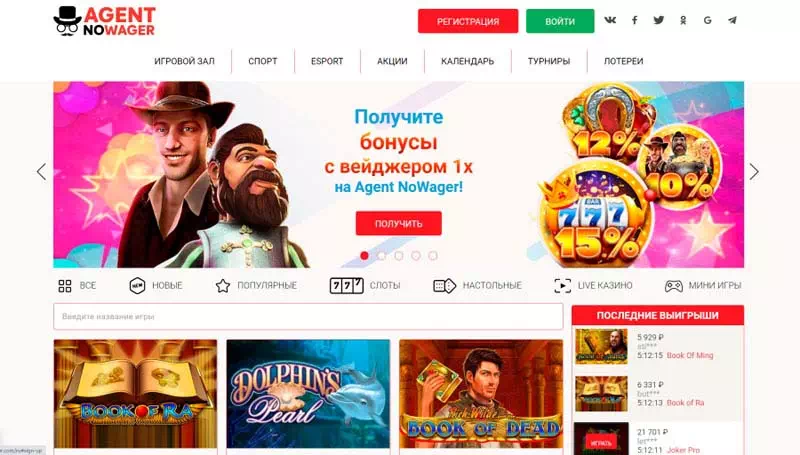Go to previous banner with left arrow

coord(41,171)
